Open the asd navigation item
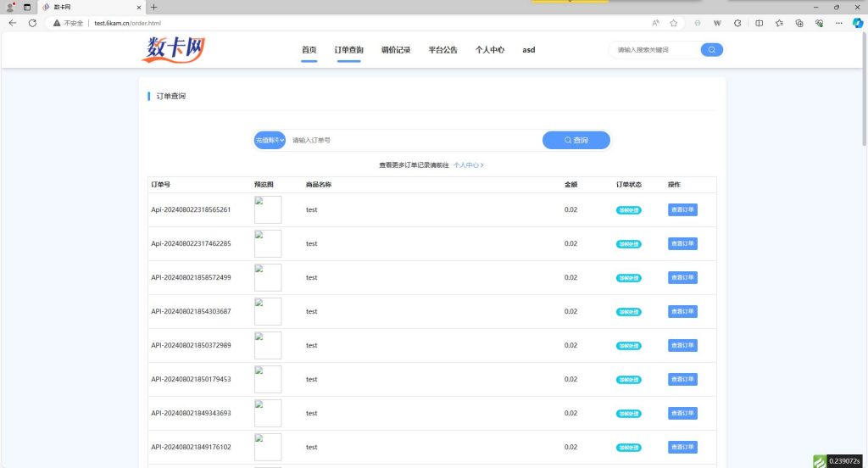The height and width of the screenshot is (468, 868). point(529,50)
